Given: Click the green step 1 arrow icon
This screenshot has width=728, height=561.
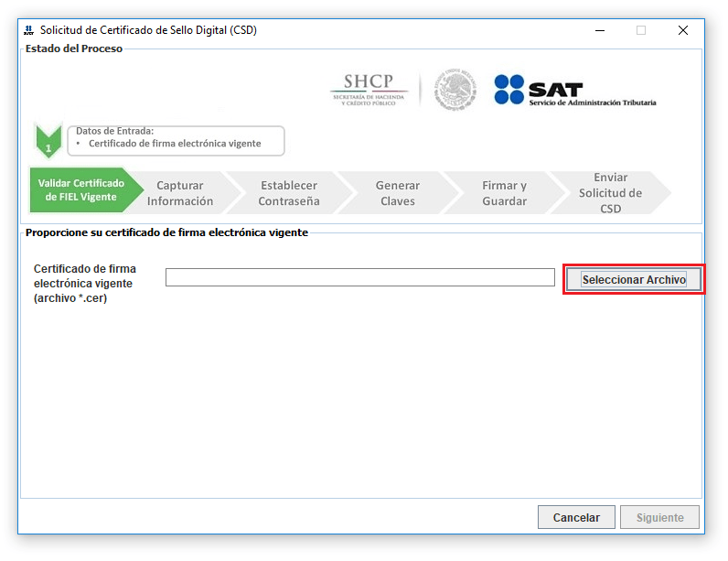Looking at the screenshot, I should coord(48,140).
